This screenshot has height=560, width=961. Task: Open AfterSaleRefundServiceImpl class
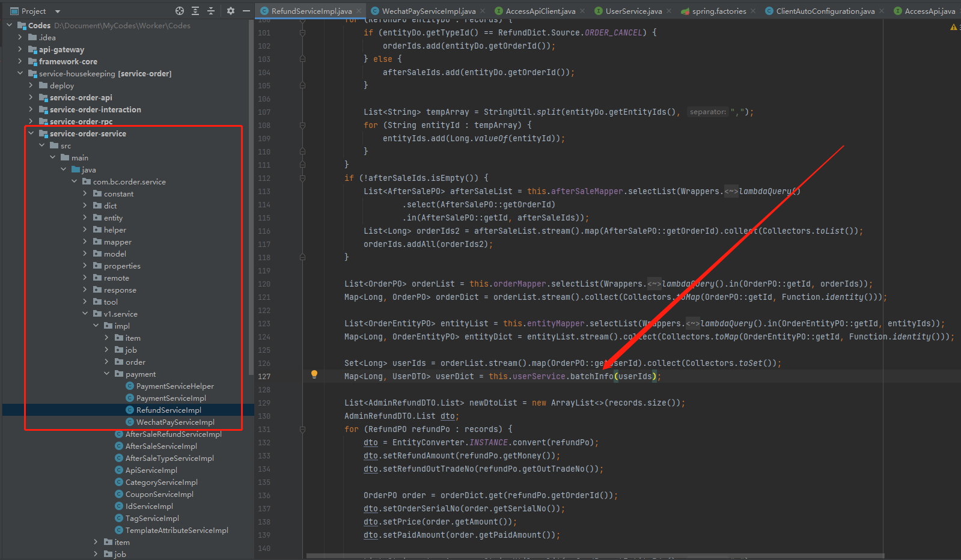coord(174,434)
